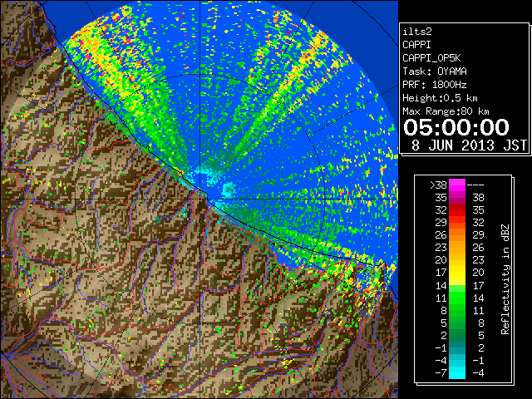Screen dimensions: 532x399
Task: Click the '---' dashes beside the top magenta band
Action: pyautogui.click(x=475, y=185)
